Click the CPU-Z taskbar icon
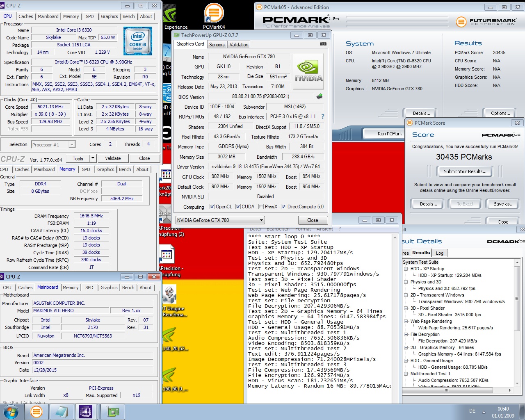The image size is (525, 420). [x=86, y=411]
